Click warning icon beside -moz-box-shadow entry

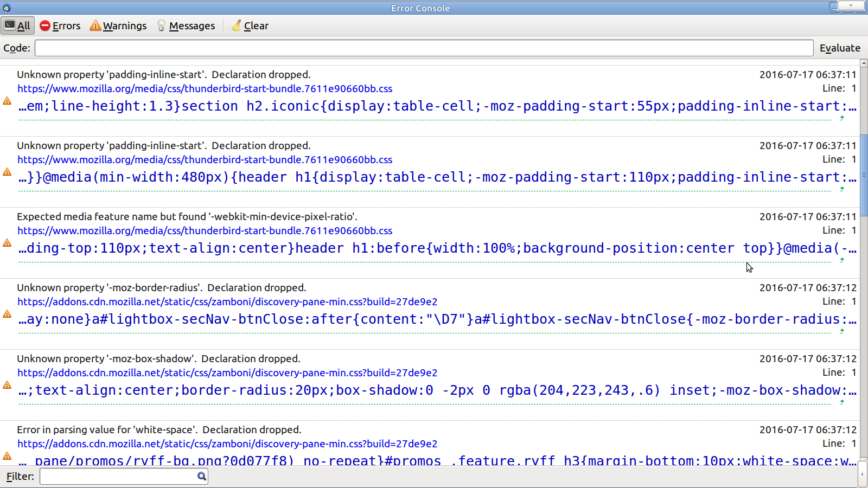click(7, 385)
